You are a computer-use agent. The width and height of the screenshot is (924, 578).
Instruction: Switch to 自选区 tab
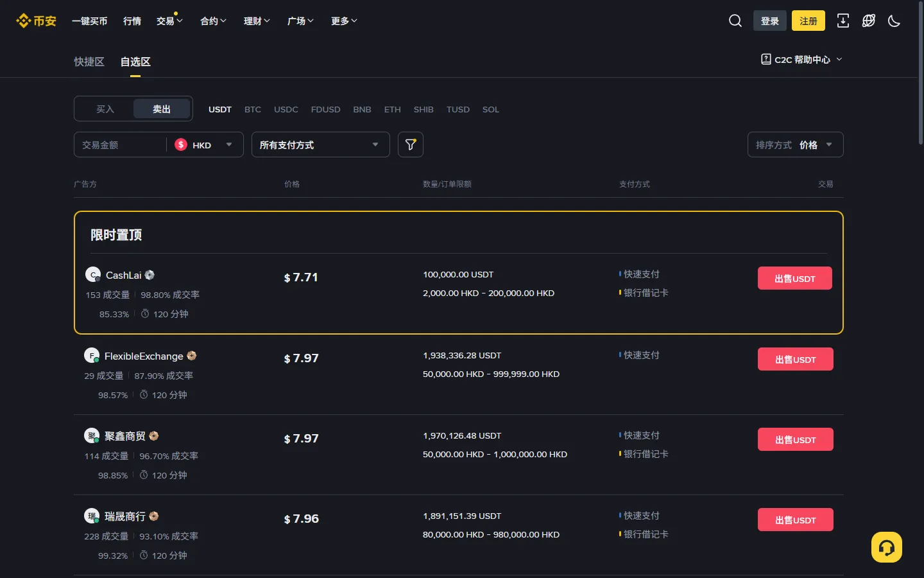(135, 62)
